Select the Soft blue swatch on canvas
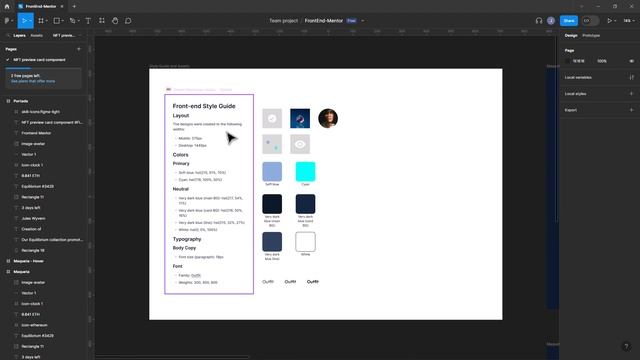The width and height of the screenshot is (640, 360). [272, 171]
